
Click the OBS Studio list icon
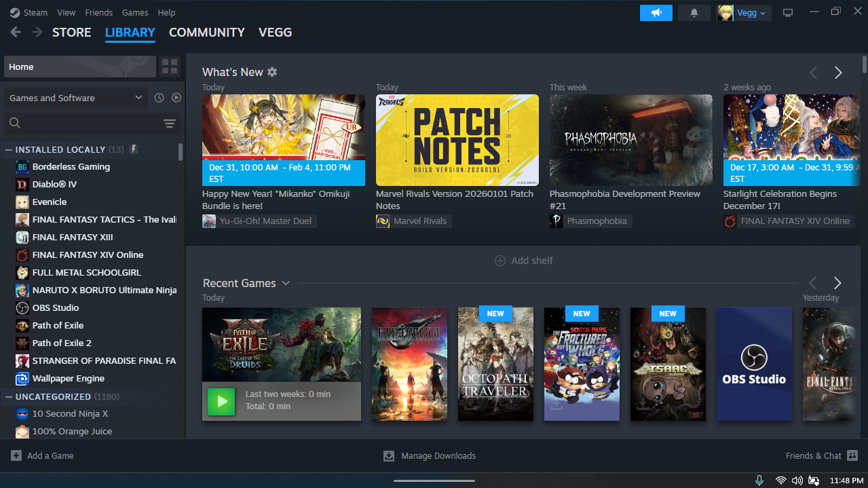(x=22, y=307)
